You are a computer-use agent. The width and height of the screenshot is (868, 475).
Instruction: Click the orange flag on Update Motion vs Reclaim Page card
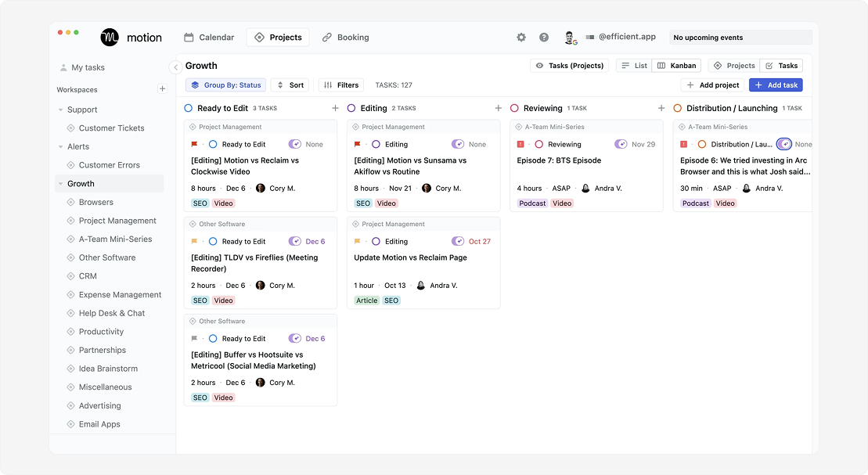[357, 241]
